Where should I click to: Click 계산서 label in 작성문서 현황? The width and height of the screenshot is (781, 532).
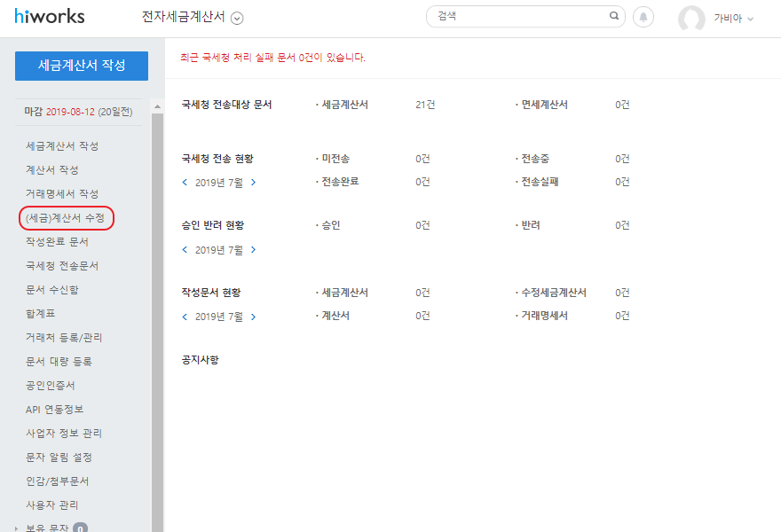click(x=335, y=316)
